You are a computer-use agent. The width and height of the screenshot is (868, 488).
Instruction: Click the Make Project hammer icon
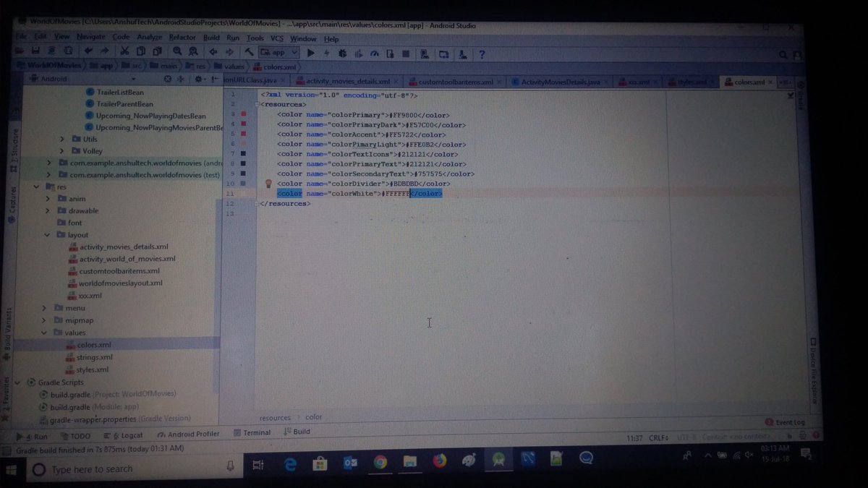pos(249,52)
